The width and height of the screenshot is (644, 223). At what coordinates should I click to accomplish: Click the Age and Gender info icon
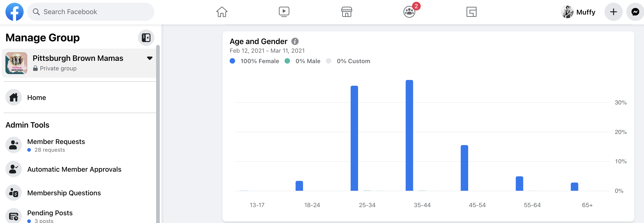coord(295,41)
